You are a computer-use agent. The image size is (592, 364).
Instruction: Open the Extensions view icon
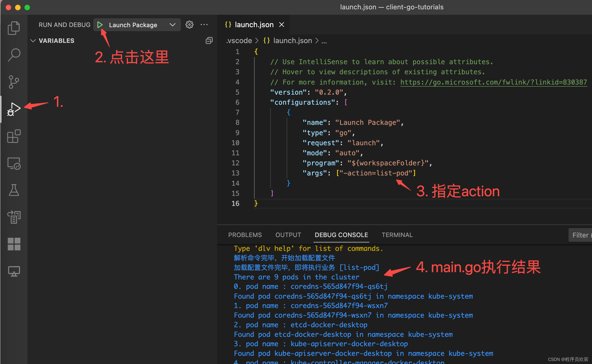pyautogui.click(x=14, y=136)
